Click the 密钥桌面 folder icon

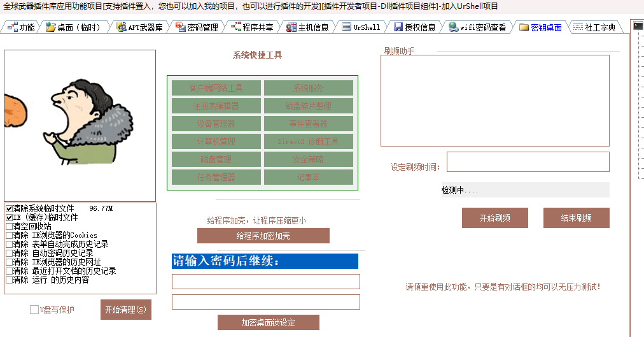[x=524, y=27]
